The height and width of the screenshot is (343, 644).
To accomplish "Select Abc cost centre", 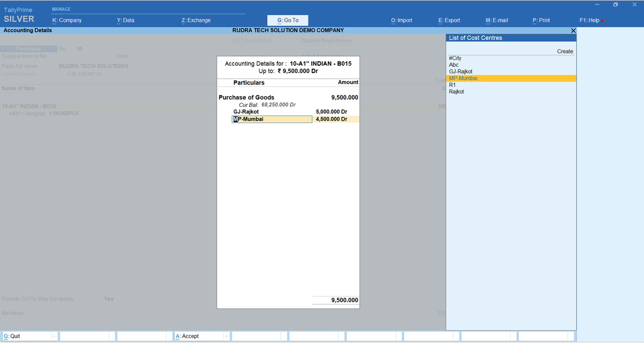I will tap(454, 65).
